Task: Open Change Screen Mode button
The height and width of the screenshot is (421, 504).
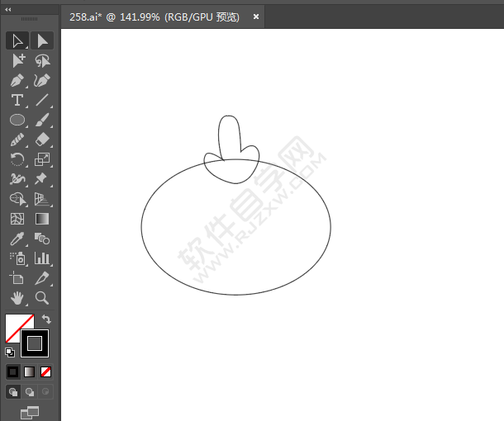Action: (30, 413)
